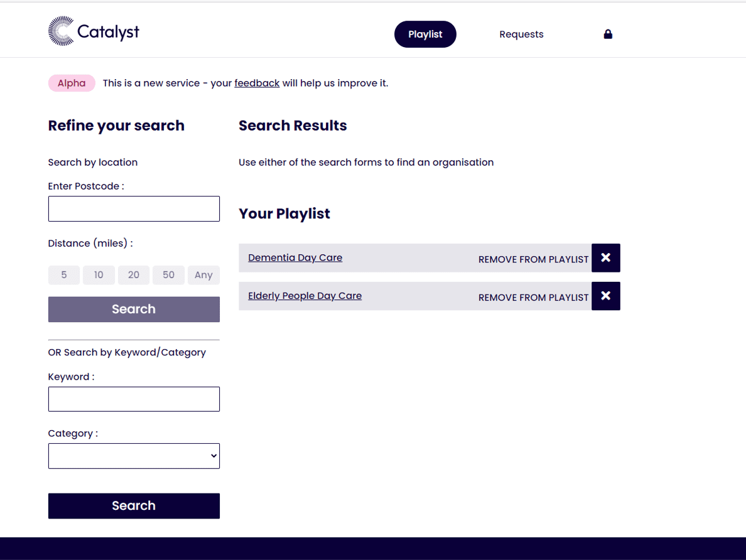This screenshot has height=560, width=746.
Task: Focus the Enter Postcode field
Action: point(134,209)
